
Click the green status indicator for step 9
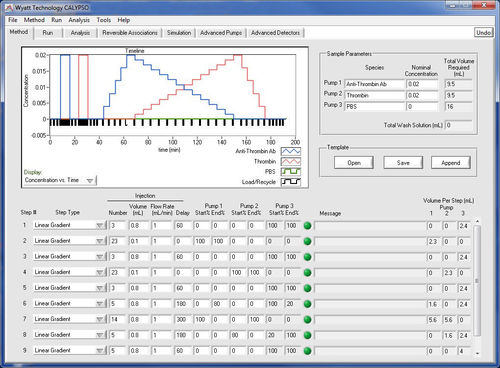click(308, 351)
